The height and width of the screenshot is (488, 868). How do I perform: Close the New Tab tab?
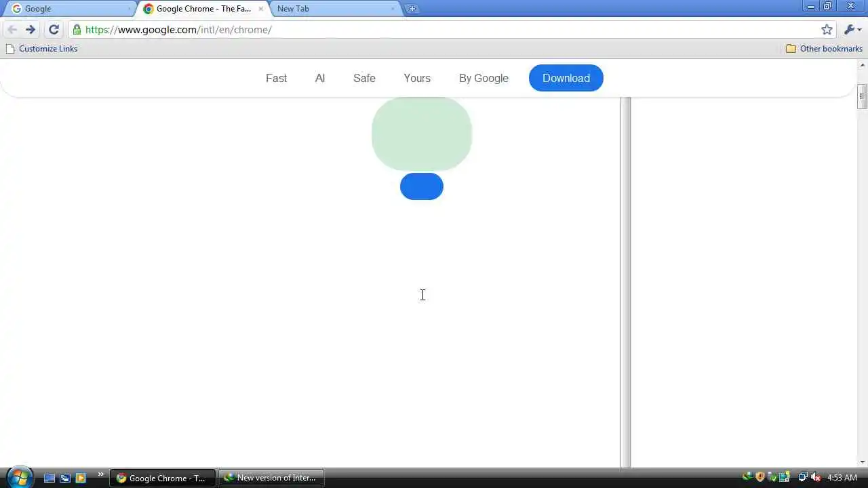pos(393,9)
